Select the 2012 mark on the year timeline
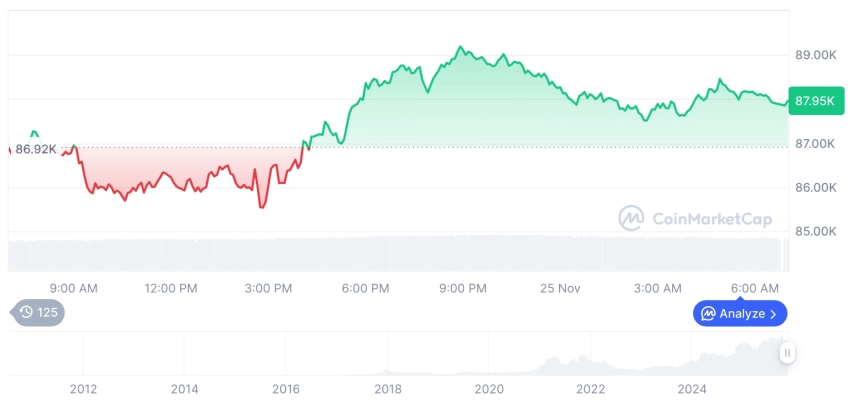Screen dimensions: 860x401 (83, 389)
